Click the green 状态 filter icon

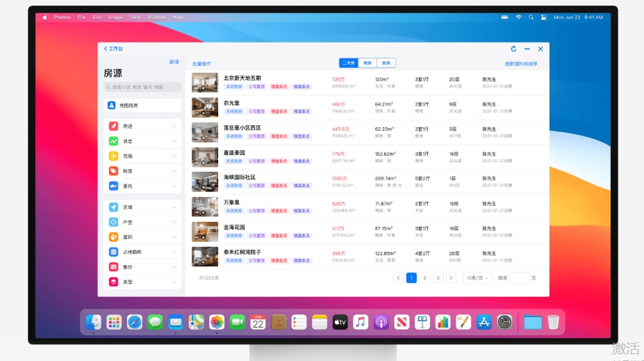113,141
